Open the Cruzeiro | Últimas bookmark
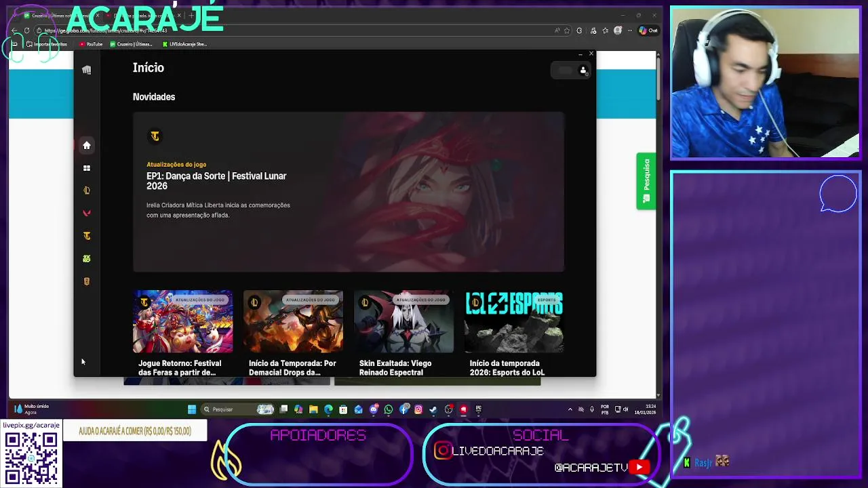The height and width of the screenshot is (488, 868). click(x=131, y=44)
